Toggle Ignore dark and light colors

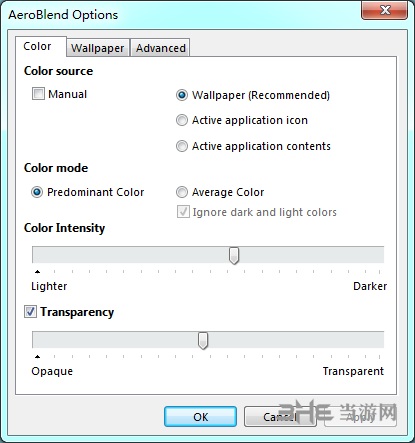click(183, 212)
